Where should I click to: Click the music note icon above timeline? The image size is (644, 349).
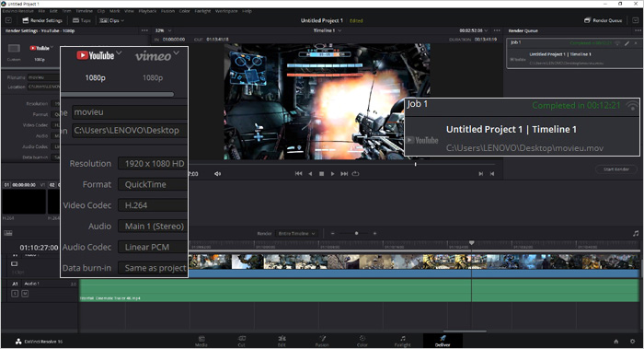click(636, 233)
